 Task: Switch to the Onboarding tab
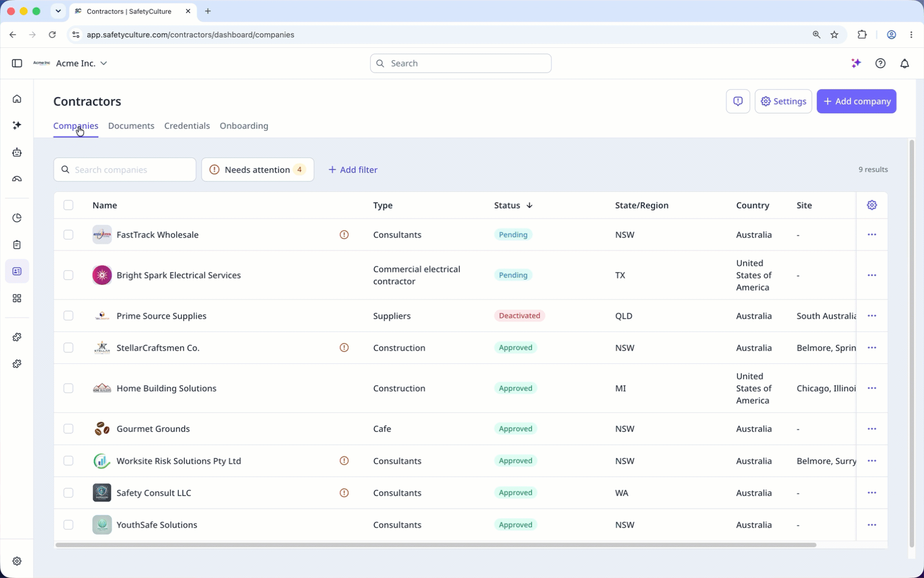point(244,126)
